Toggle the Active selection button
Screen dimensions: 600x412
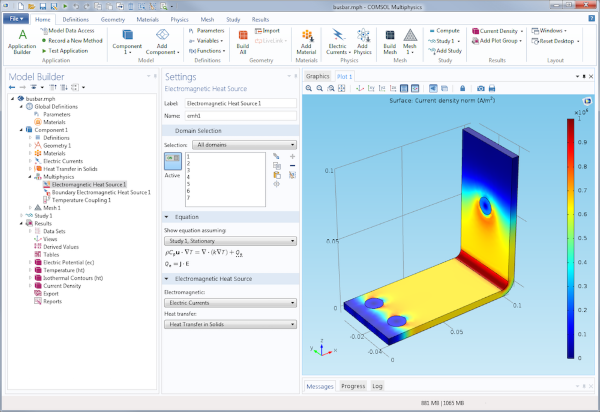(x=171, y=160)
